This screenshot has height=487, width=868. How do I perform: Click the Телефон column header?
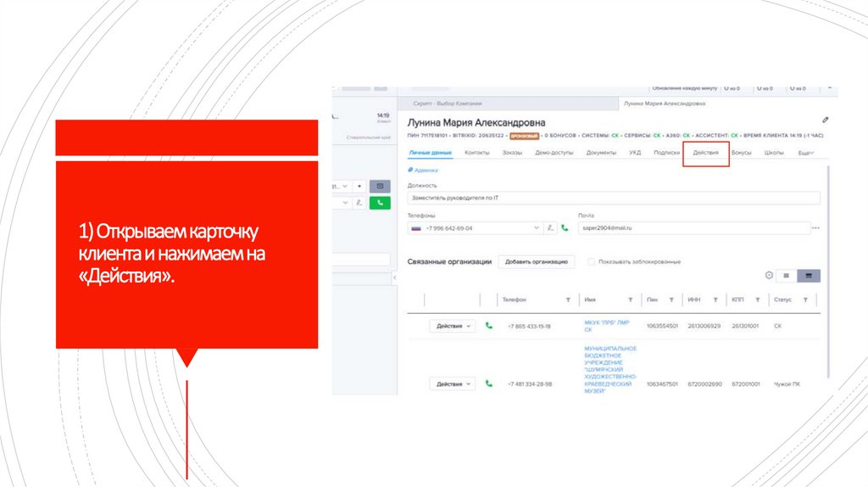point(514,299)
